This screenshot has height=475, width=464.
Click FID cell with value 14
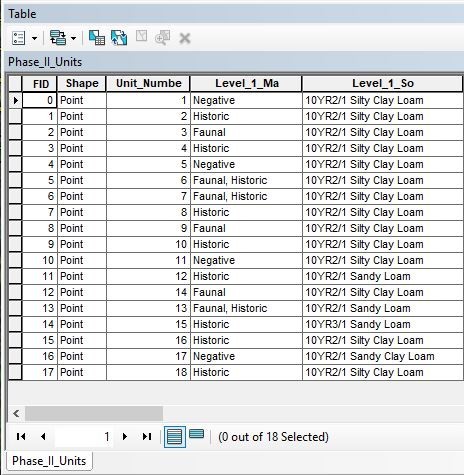tap(40, 324)
